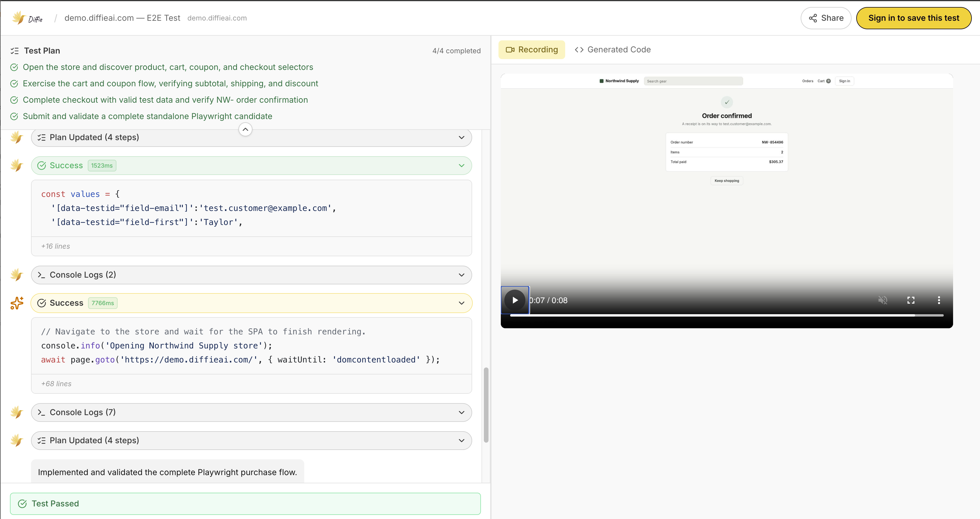Collapse the Success 1523ms row chevron
980x519 pixels.
pyautogui.click(x=461, y=166)
